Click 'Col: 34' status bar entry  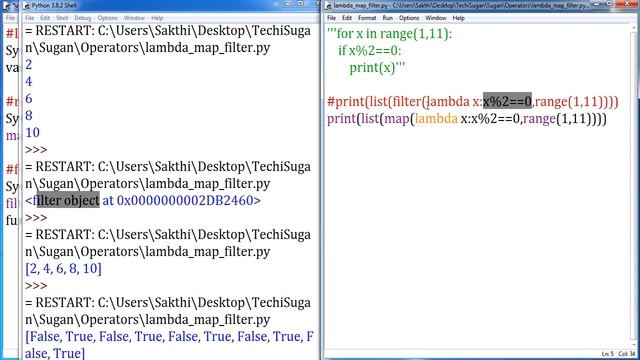click(x=627, y=354)
